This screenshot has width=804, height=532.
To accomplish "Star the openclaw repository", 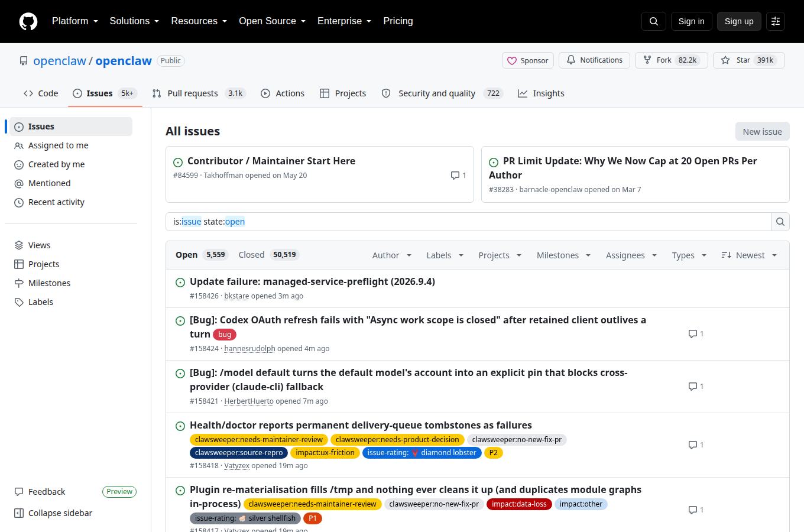I will 748,60.
